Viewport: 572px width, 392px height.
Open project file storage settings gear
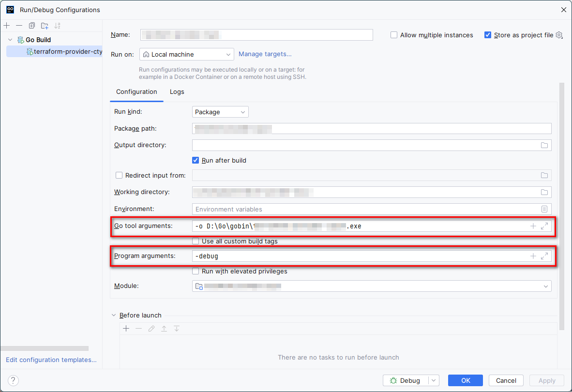tap(559, 35)
